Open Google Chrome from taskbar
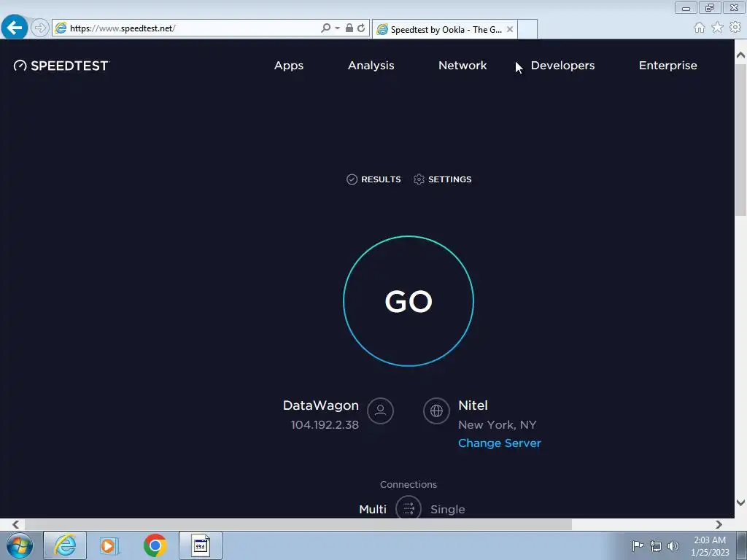This screenshot has height=560, width=747. coord(155,545)
